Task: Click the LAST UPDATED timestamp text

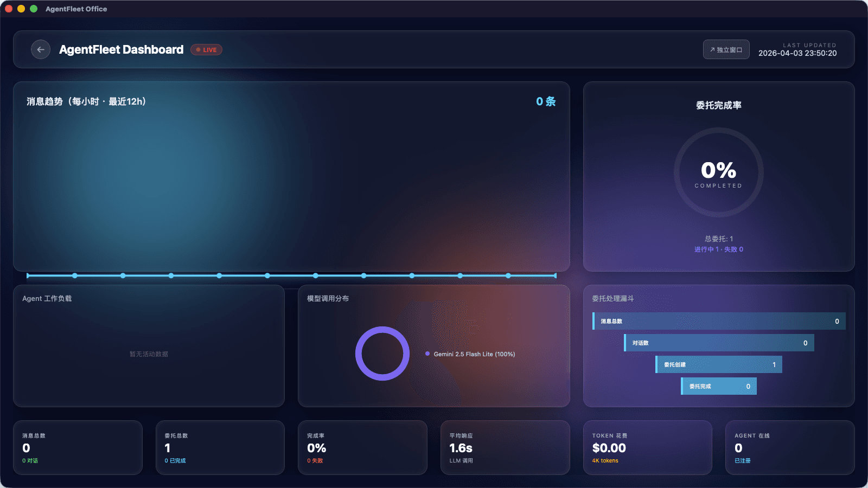Action: click(x=798, y=49)
